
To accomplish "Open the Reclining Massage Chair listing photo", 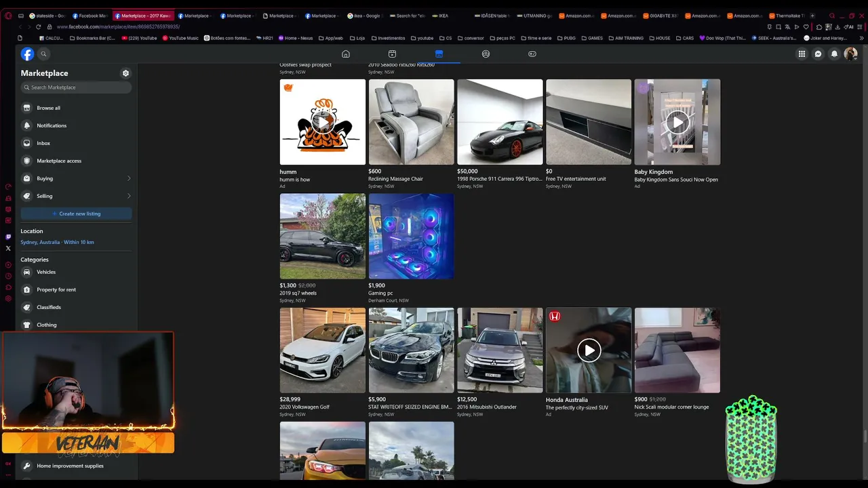I will (412, 122).
